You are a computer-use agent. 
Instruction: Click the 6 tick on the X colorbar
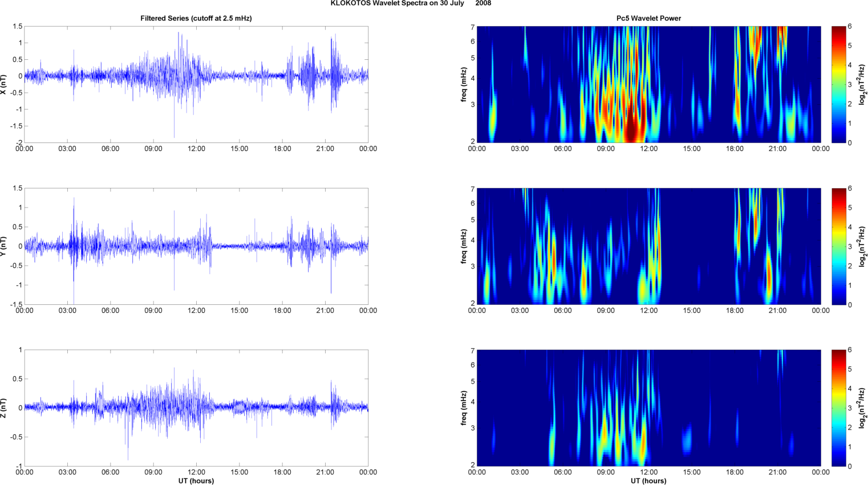point(850,26)
